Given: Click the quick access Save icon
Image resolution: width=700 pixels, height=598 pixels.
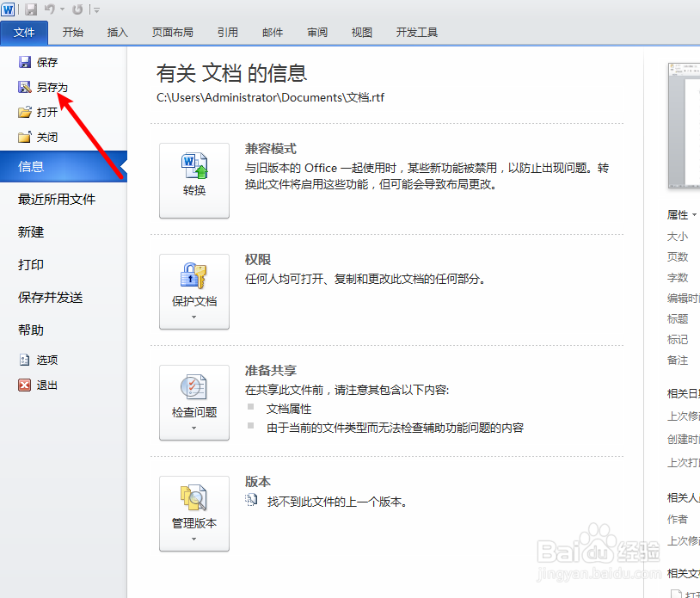Looking at the screenshot, I should tap(31, 9).
